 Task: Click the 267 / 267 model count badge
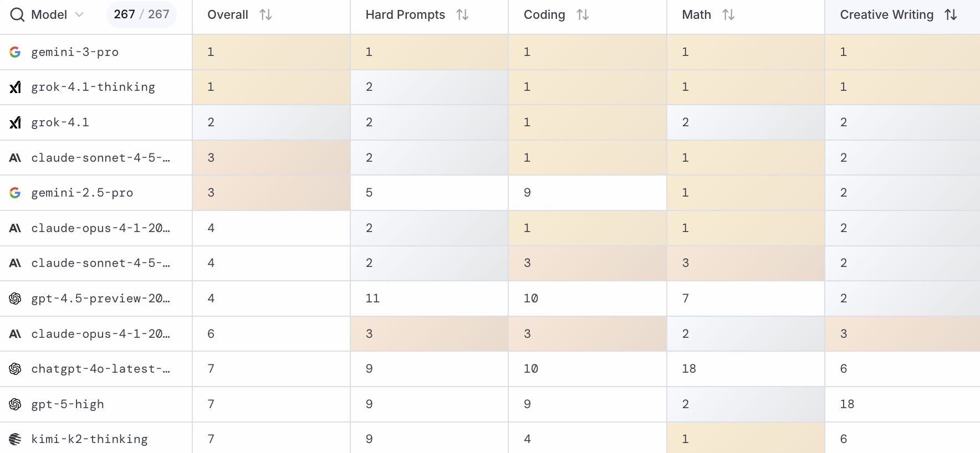tap(141, 15)
